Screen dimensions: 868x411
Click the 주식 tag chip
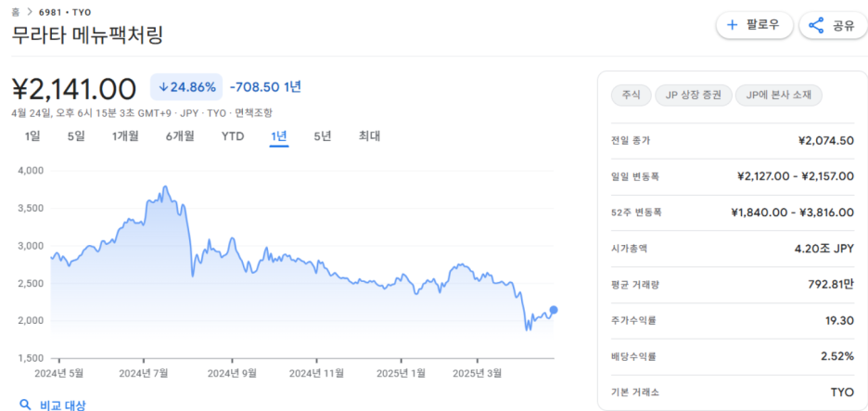[x=631, y=96]
